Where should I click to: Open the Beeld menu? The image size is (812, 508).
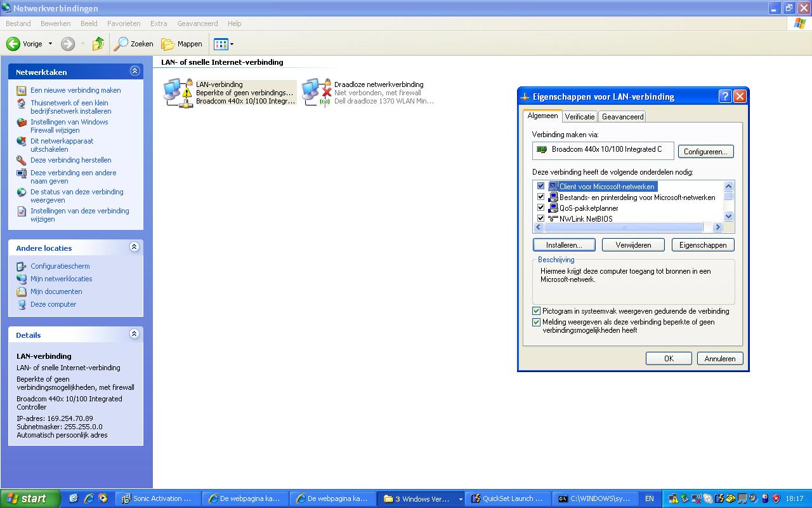pyautogui.click(x=89, y=23)
